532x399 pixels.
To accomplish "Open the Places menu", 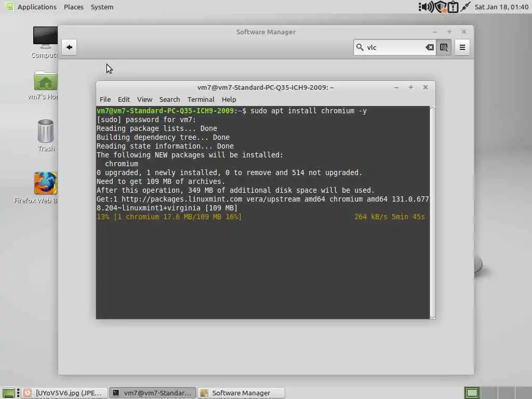I will click(74, 7).
